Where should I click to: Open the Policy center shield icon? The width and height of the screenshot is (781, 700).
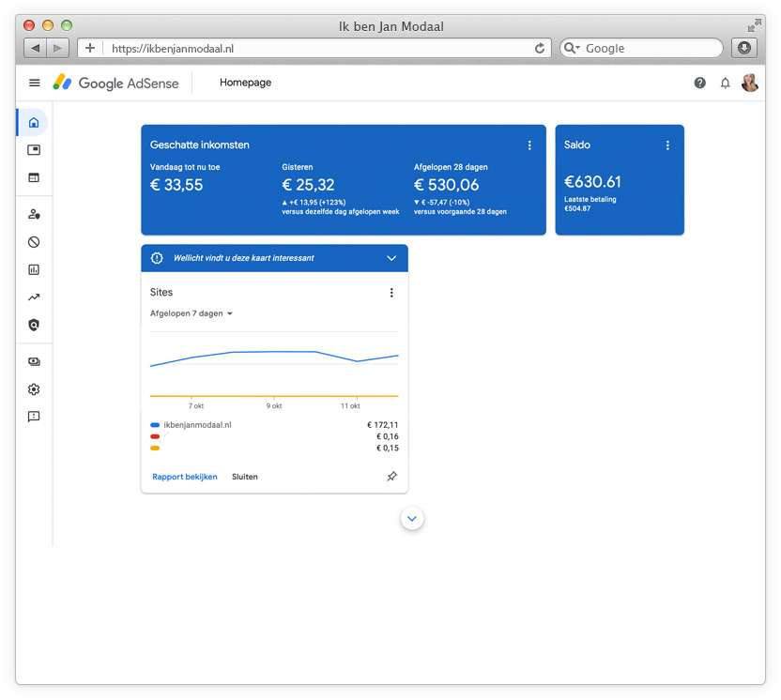pyautogui.click(x=34, y=325)
